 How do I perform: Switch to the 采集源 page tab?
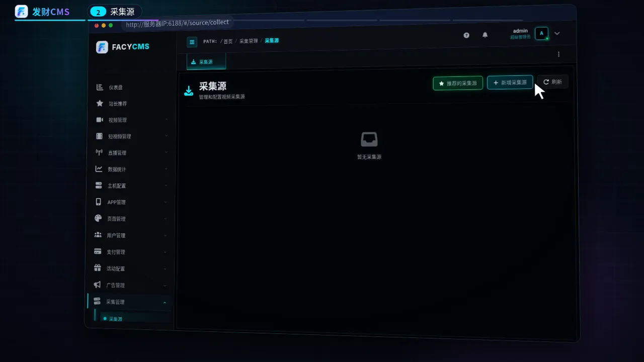click(206, 61)
